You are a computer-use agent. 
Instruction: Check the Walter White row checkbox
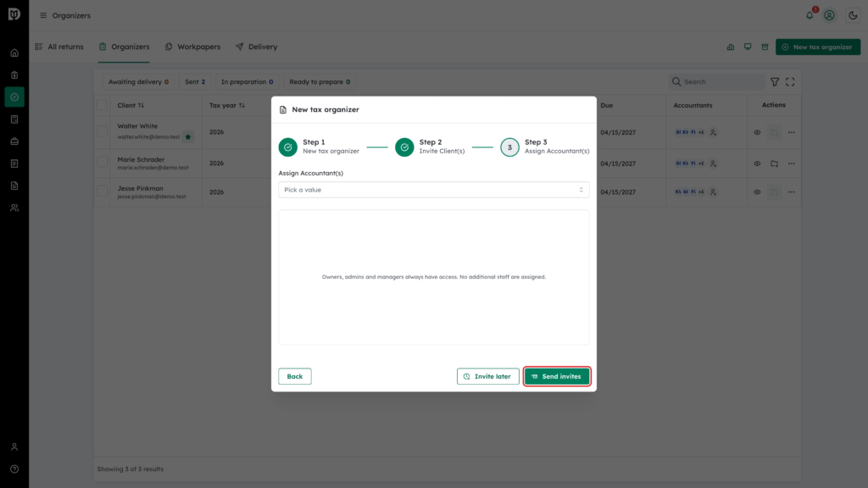click(x=102, y=131)
